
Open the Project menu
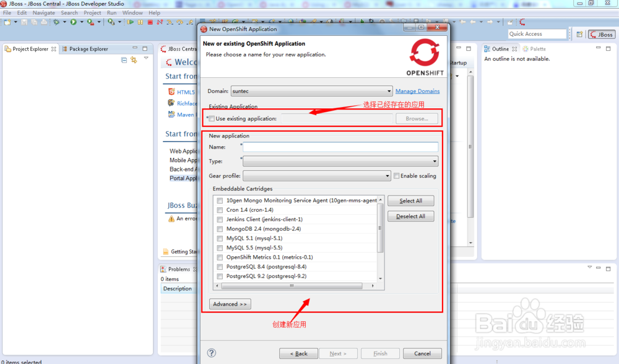(92, 12)
